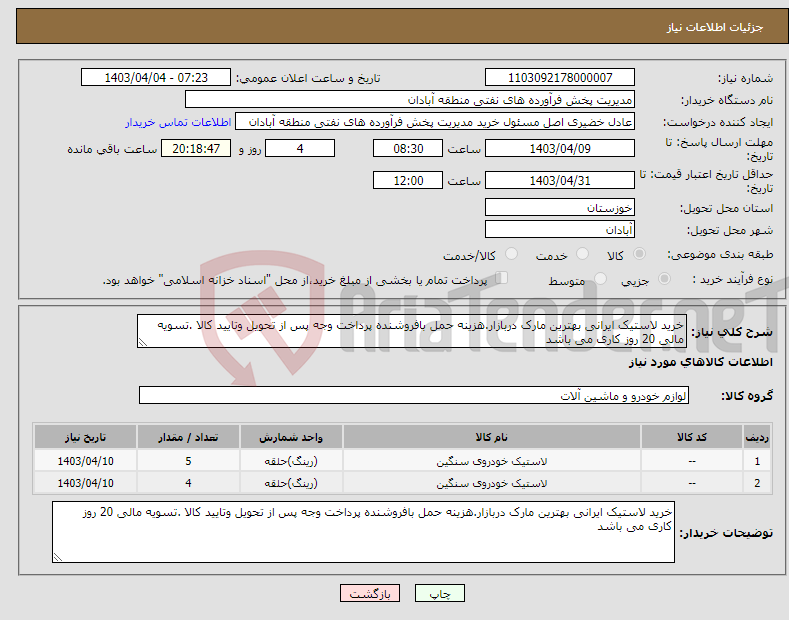This screenshot has width=789, height=620.
Task: Select the متوسط purchase type radio
Action: click(x=600, y=278)
